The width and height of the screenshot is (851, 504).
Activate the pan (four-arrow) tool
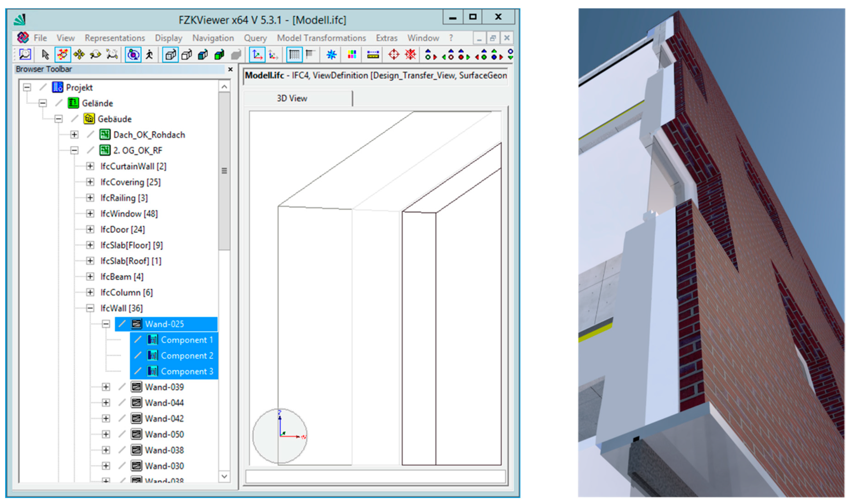coord(79,54)
